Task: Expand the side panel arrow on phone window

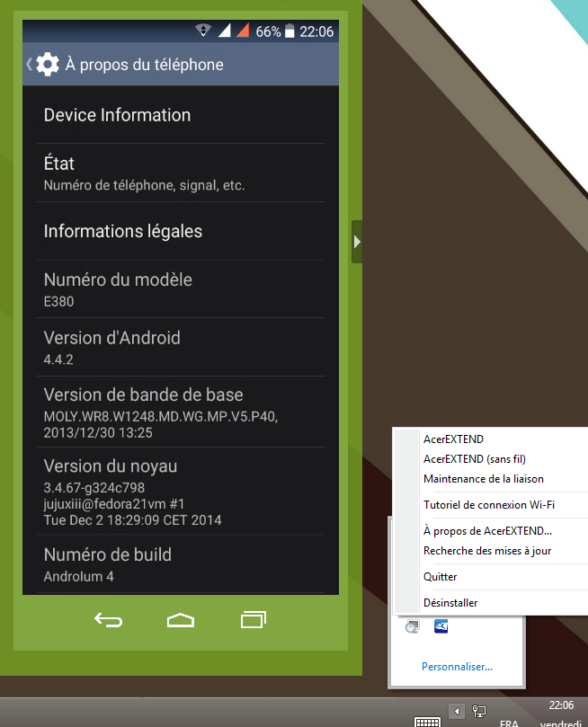Action: 357,242
